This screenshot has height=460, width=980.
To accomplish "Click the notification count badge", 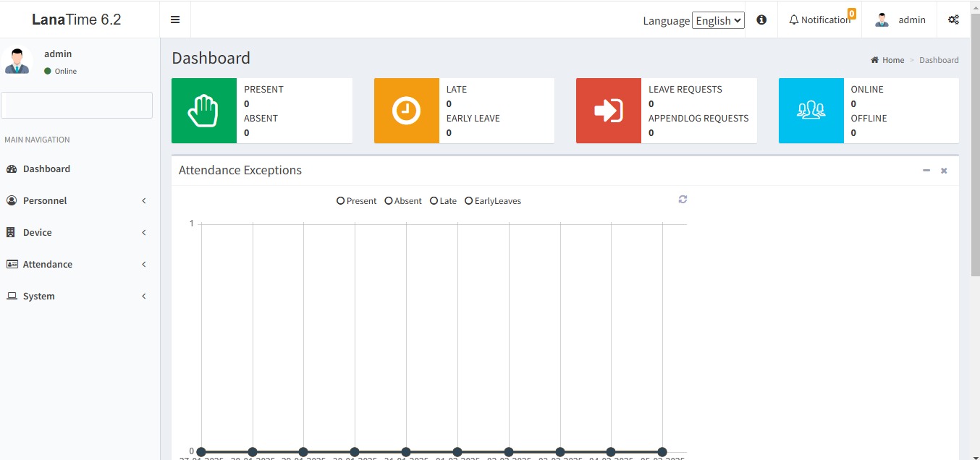I will pos(852,13).
